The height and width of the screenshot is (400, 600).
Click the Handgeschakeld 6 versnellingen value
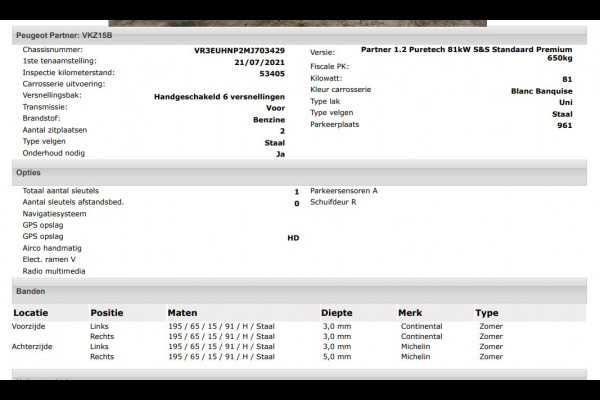(219, 96)
